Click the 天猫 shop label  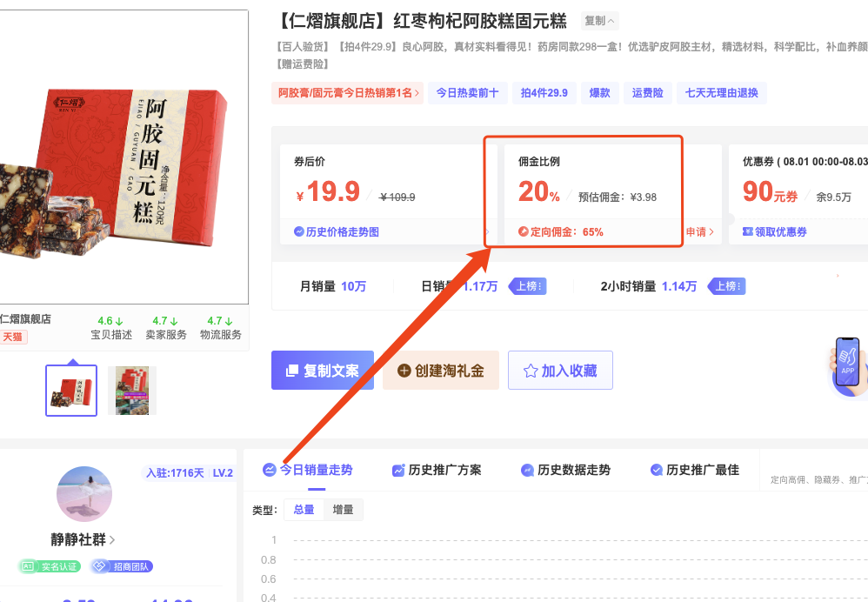(13, 337)
